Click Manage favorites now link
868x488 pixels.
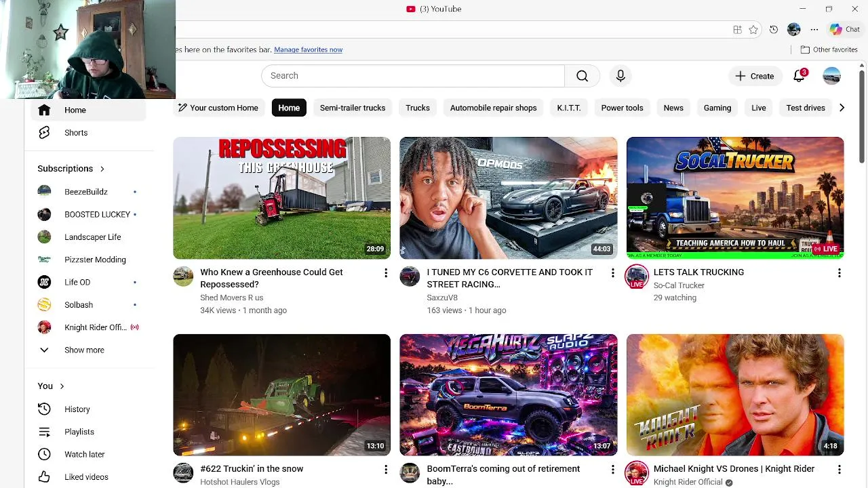coord(308,49)
